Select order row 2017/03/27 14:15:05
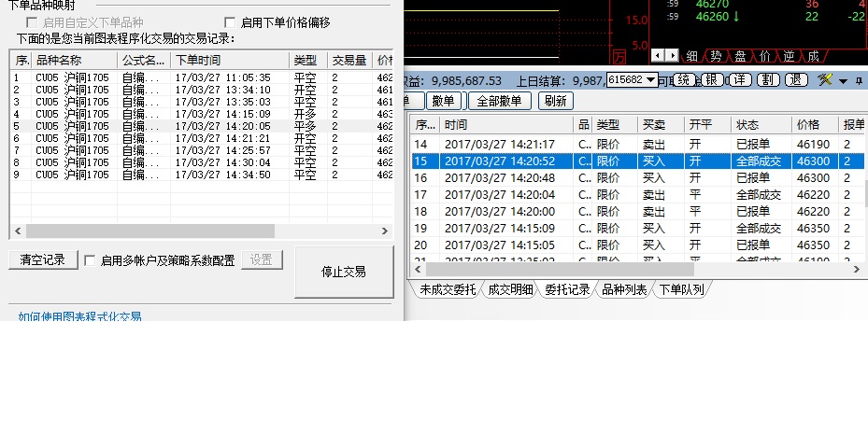This screenshot has width=868, height=448. pyautogui.click(x=638, y=245)
